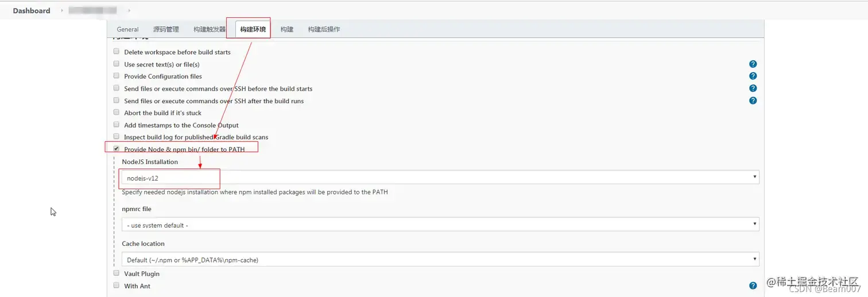Click the npmrc file label

[137, 209]
